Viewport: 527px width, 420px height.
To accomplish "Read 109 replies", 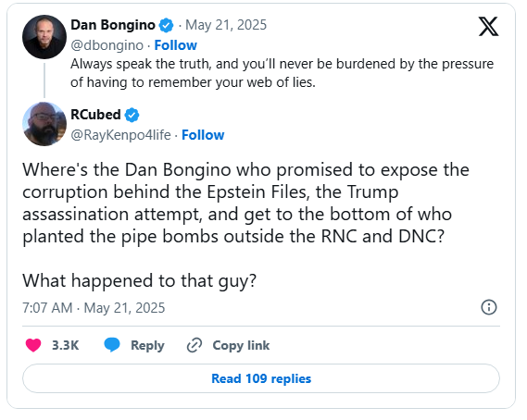I will click(261, 378).
